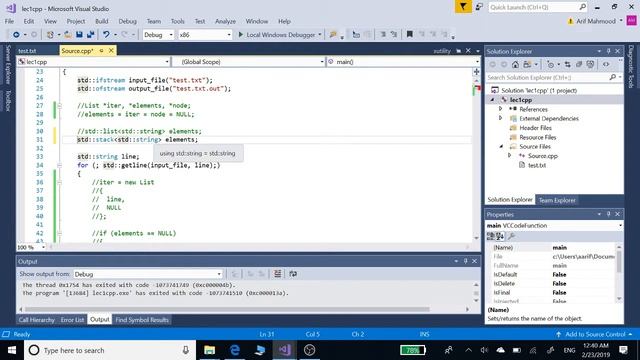Image resolution: width=640 pixels, height=360 pixels.
Task: Toggle Word Wrap in Output panel
Action: (x=293, y=274)
